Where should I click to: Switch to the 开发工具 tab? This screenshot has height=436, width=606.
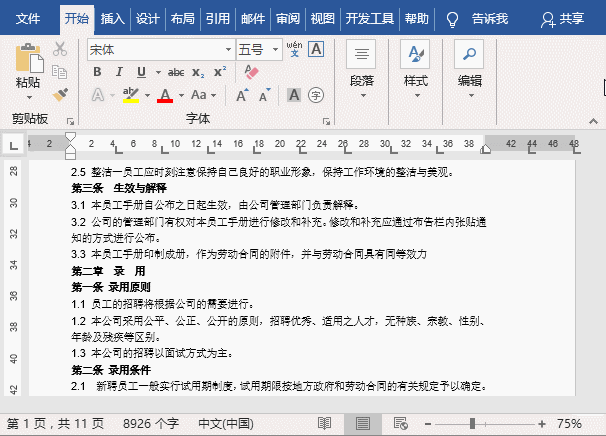[x=369, y=18]
